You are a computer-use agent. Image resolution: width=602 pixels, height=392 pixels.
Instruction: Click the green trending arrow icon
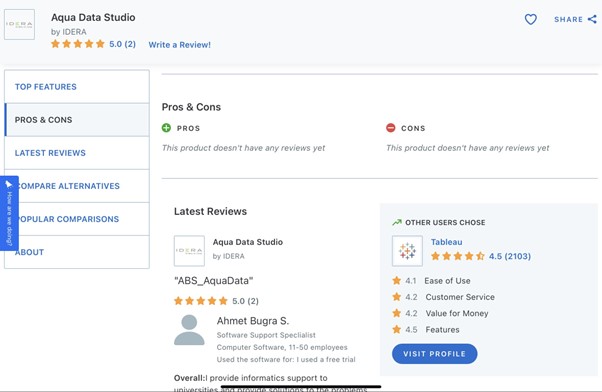(x=397, y=222)
